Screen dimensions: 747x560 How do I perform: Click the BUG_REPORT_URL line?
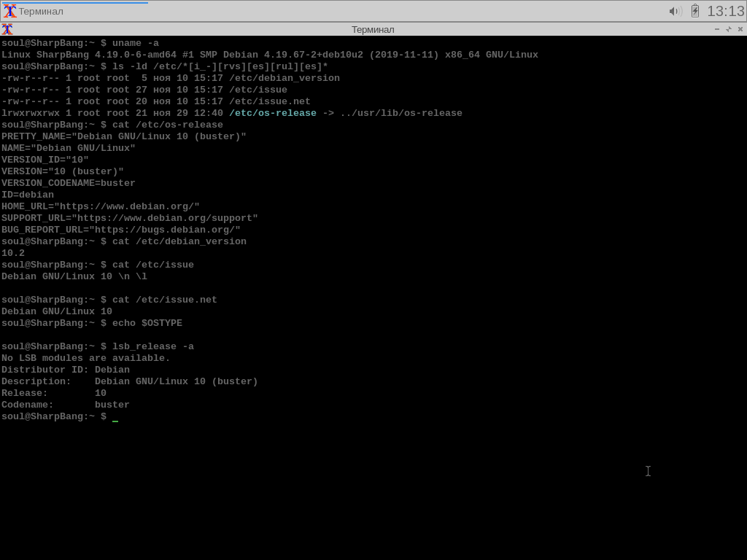121,230
